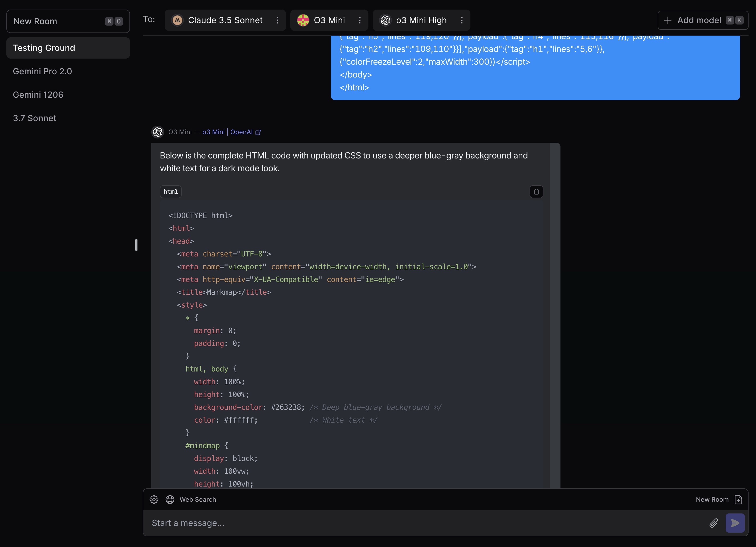This screenshot has width=756, height=547.
Task: Attach a file with paperclip icon
Action: [x=713, y=523]
